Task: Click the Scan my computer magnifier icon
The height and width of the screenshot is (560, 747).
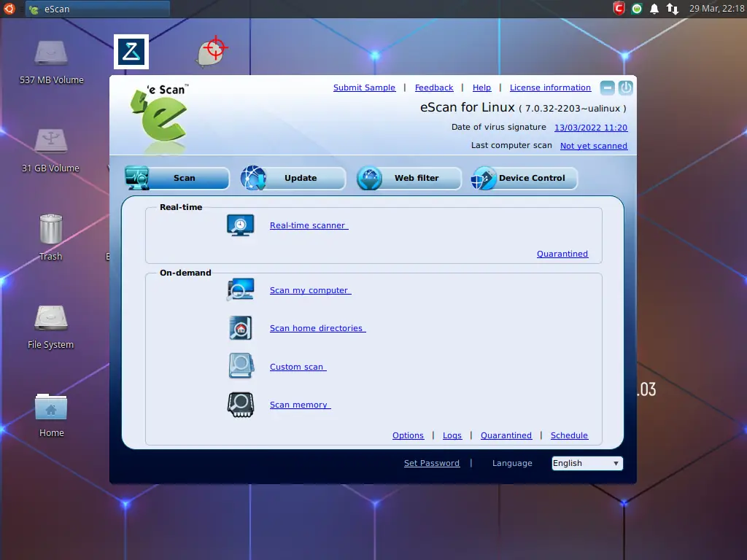Action: pos(241,289)
